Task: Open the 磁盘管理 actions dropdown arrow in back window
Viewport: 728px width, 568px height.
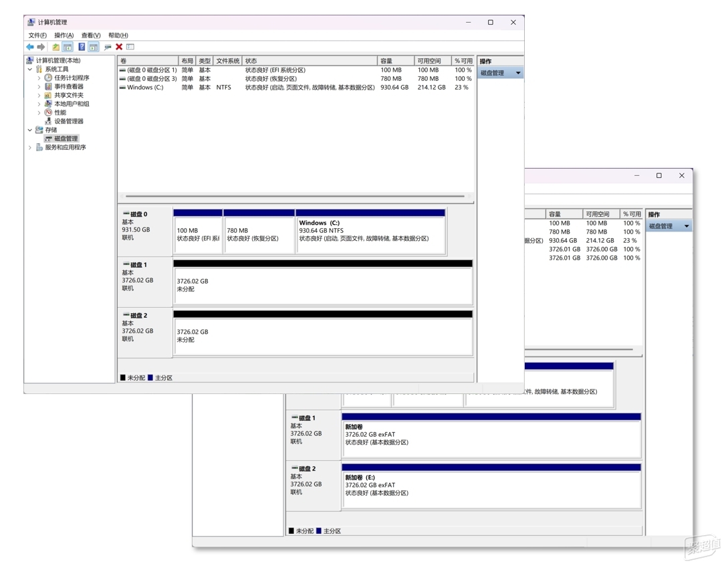Action: [687, 226]
